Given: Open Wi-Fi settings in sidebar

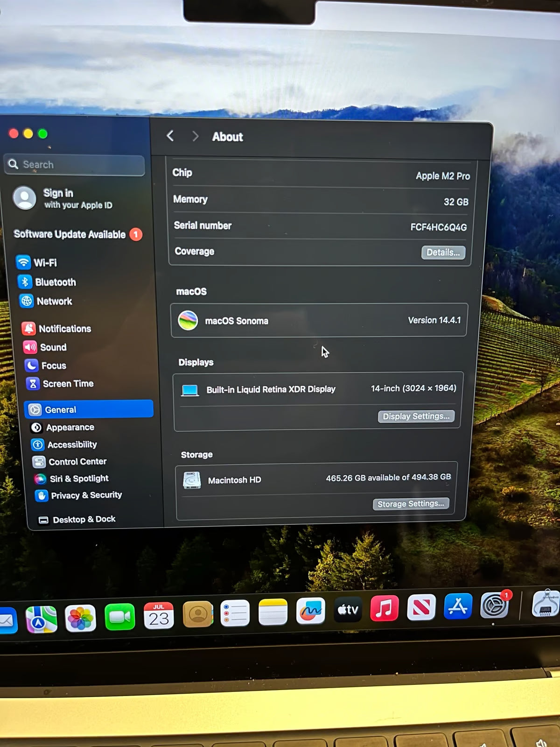Looking at the screenshot, I should point(36,262).
